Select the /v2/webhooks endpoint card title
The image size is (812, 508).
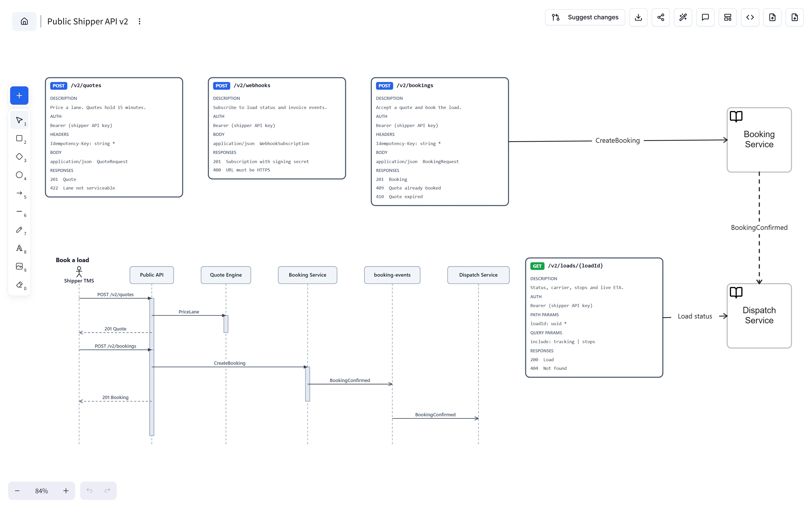[x=252, y=85]
